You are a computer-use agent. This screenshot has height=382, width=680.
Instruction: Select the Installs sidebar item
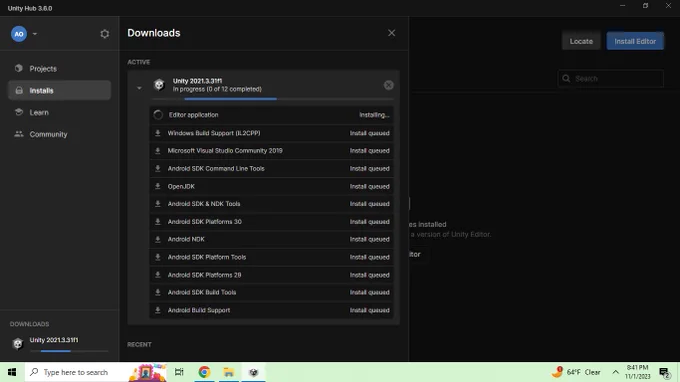[59, 90]
